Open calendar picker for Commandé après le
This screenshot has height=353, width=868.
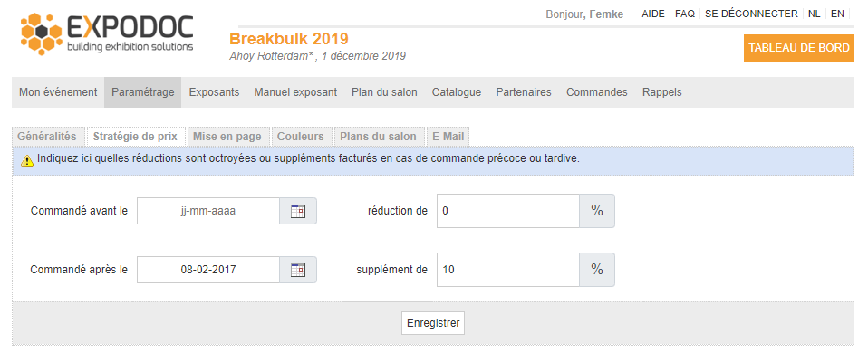coord(298,270)
